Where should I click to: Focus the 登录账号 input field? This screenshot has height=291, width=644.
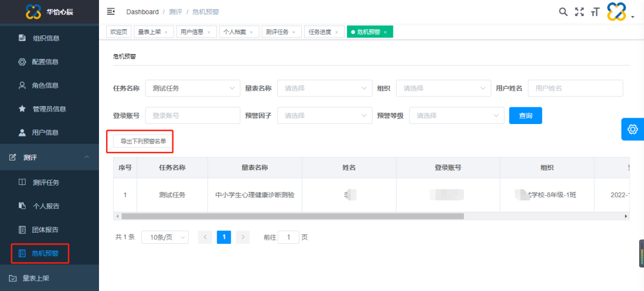[193, 115]
